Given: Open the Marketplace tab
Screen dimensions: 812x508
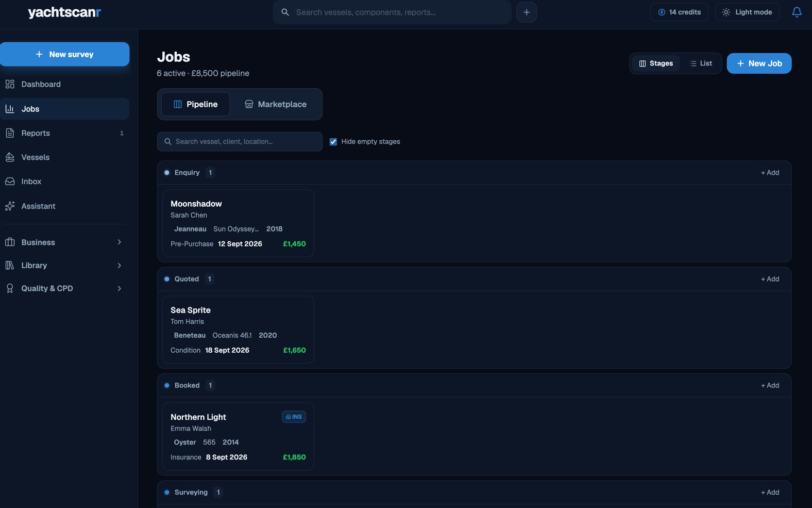Looking at the screenshot, I should (x=276, y=104).
